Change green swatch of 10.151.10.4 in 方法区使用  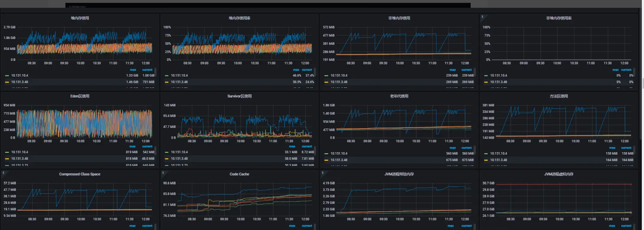click(x=486, y=154)
